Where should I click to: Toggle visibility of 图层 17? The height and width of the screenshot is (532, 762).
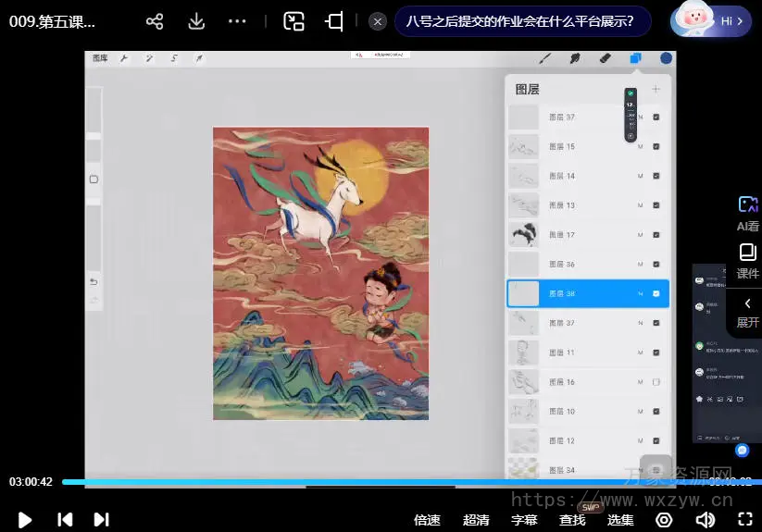pyautogui.click(x=656, y=235)
